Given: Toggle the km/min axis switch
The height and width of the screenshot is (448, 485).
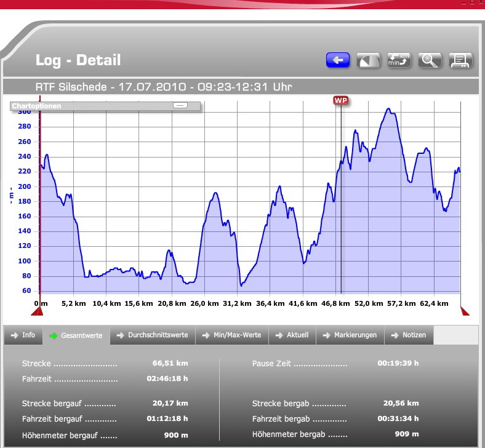Looking at the screenshot, I should [399, 60].
